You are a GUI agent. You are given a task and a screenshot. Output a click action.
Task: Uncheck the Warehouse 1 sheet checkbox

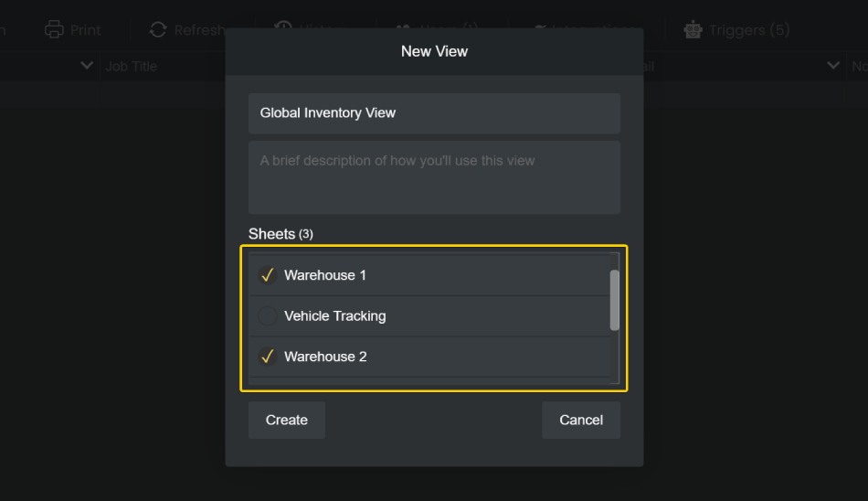click(x=268, y=275)
